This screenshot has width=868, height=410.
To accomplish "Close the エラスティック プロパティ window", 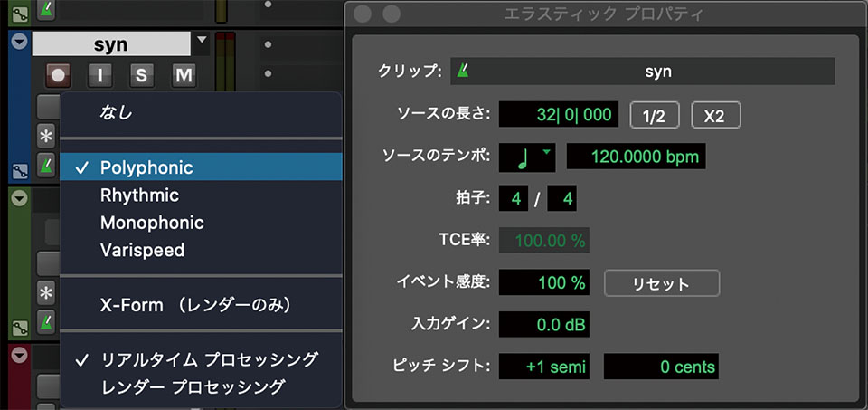I will coord(363,14).
